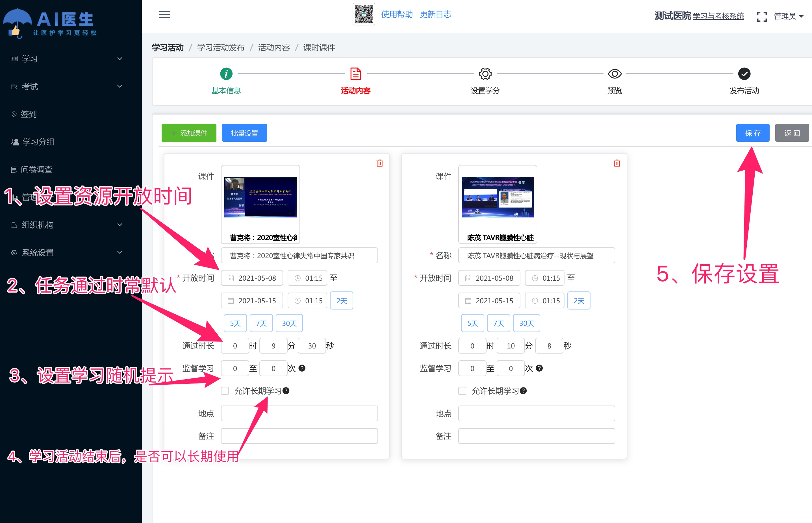Set 30天 duration in 陈茂 card
Viewport: 812px width, 523px height.
tap(527, 323)
